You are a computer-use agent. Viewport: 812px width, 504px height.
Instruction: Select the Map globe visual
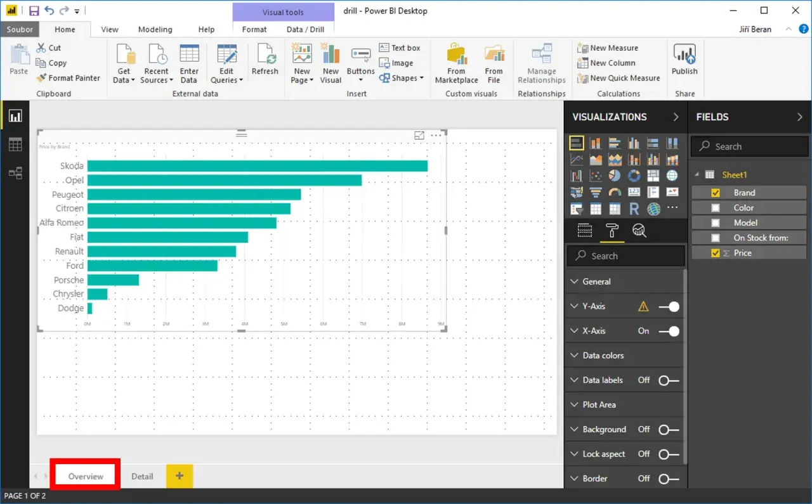tap(672, 176)
